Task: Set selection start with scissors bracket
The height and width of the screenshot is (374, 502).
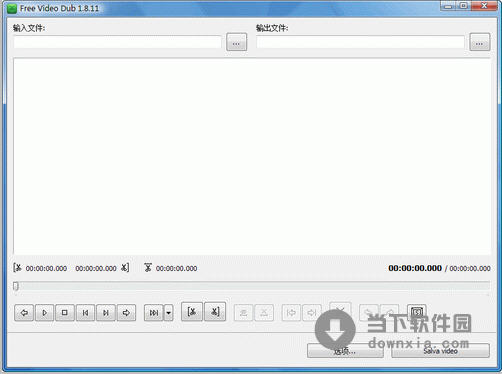Action: click(x=192, y=312)
